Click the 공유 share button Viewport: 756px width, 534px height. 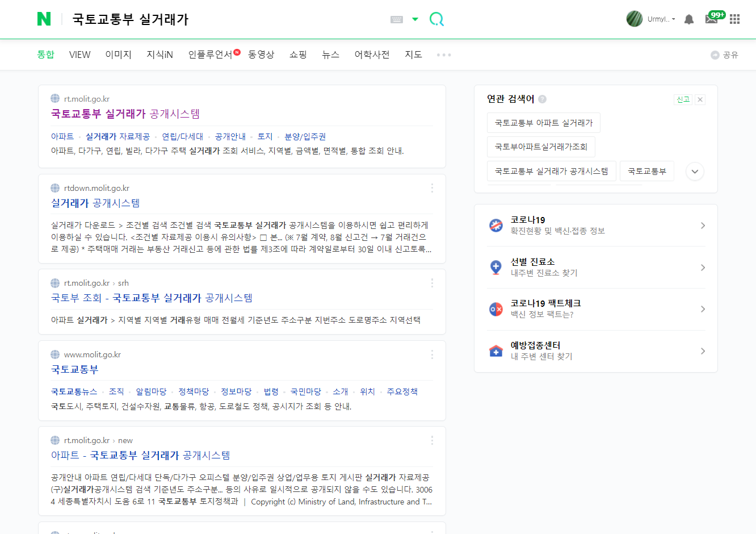click(725, 55)
